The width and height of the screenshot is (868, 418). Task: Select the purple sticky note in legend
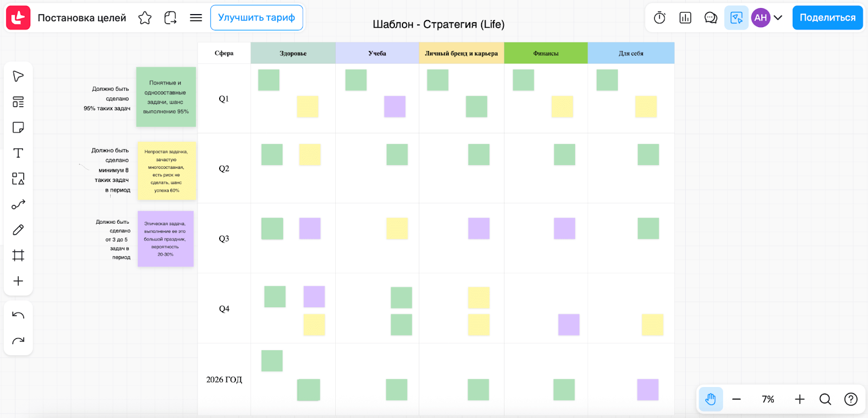[165, 239]
